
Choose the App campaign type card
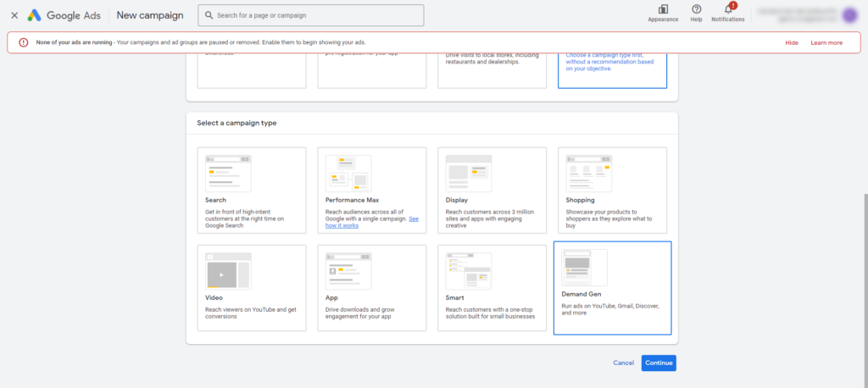click(x=371, y=288)
